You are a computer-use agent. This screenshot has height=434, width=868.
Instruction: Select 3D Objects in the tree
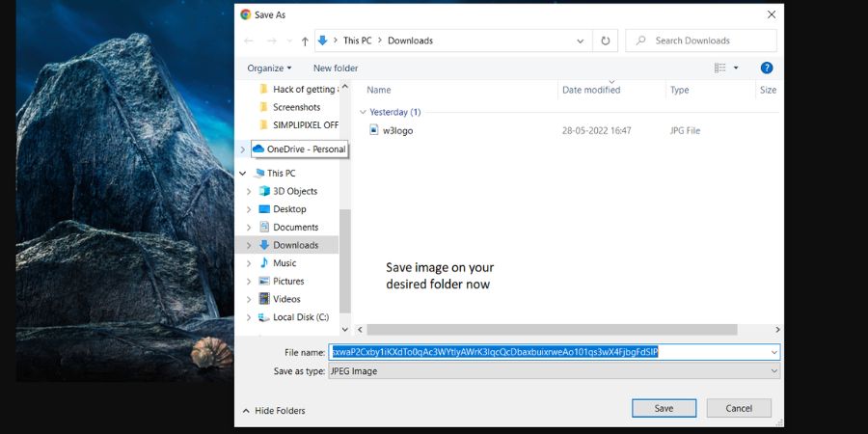[295, 191]
